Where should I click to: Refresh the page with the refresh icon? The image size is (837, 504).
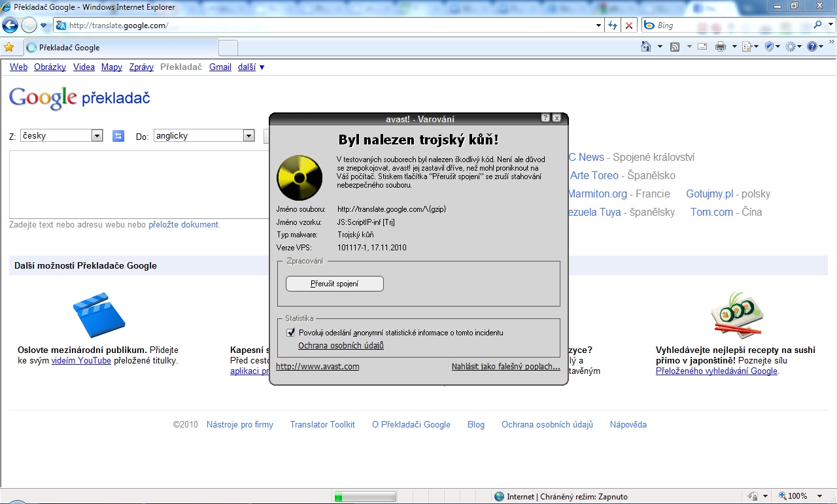pyautogui.click(x=613, y=25)
